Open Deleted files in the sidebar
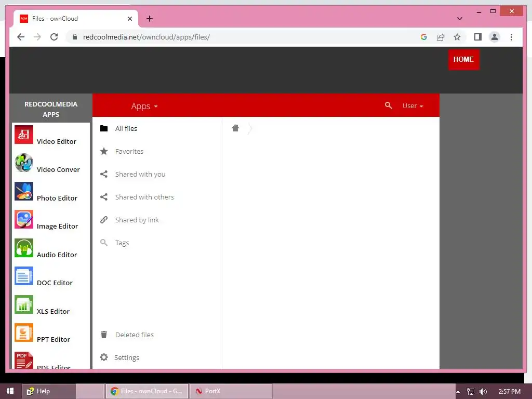Image resolution: width=532 pixels, height=399 pixels. click(135, 335)
